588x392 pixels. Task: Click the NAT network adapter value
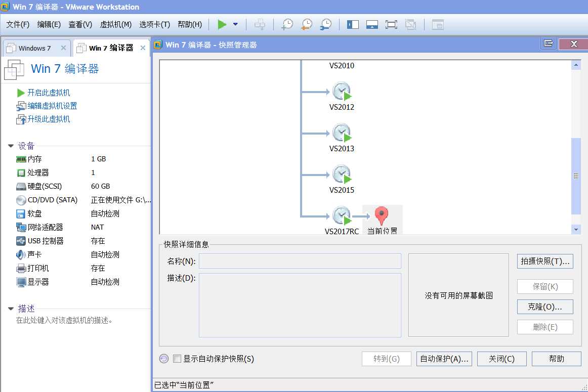point(97,227)
